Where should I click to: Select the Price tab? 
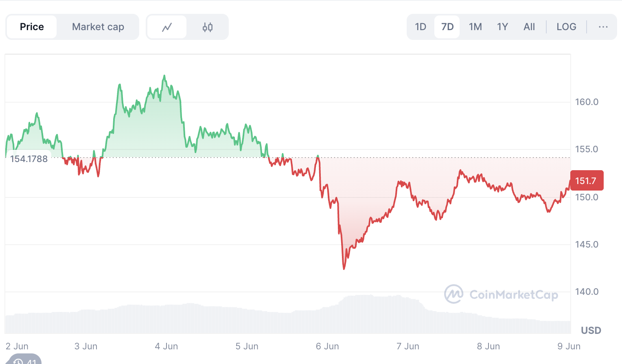pos(32,27)
